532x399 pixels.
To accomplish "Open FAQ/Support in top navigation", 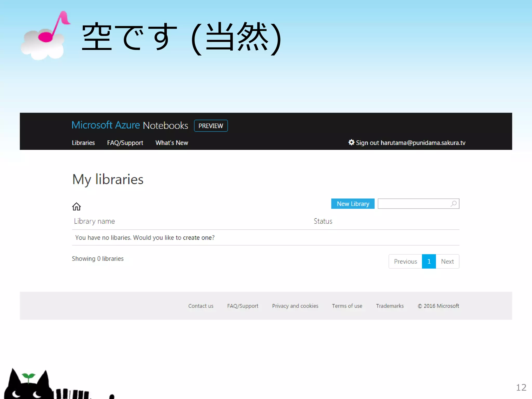I will (x=125, y=143).
